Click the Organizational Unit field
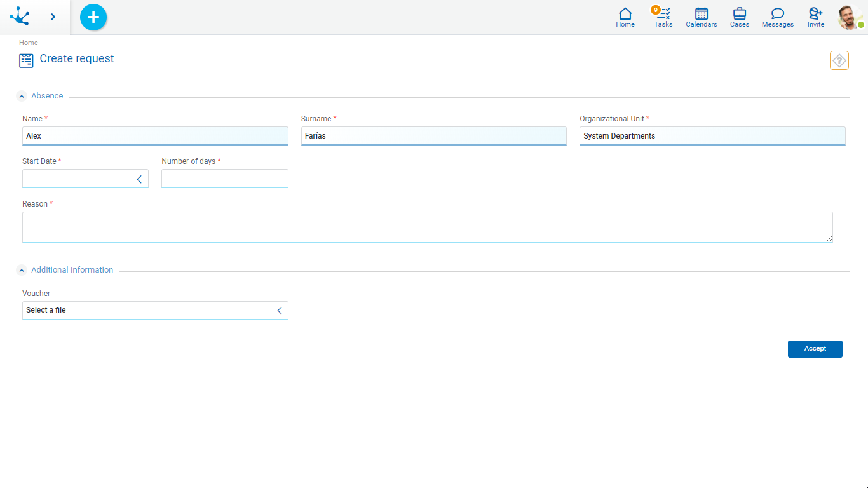The width and height of the screenshot is (868, 488). tap(712, 136)
